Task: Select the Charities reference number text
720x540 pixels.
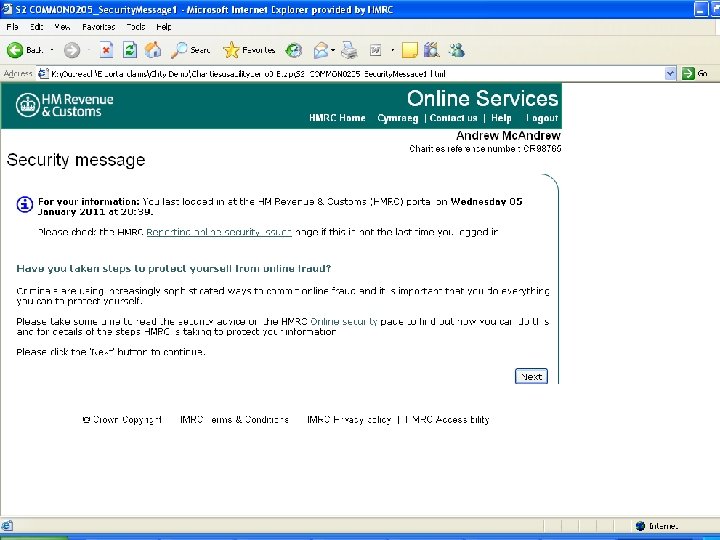Action: pos(485,149)
